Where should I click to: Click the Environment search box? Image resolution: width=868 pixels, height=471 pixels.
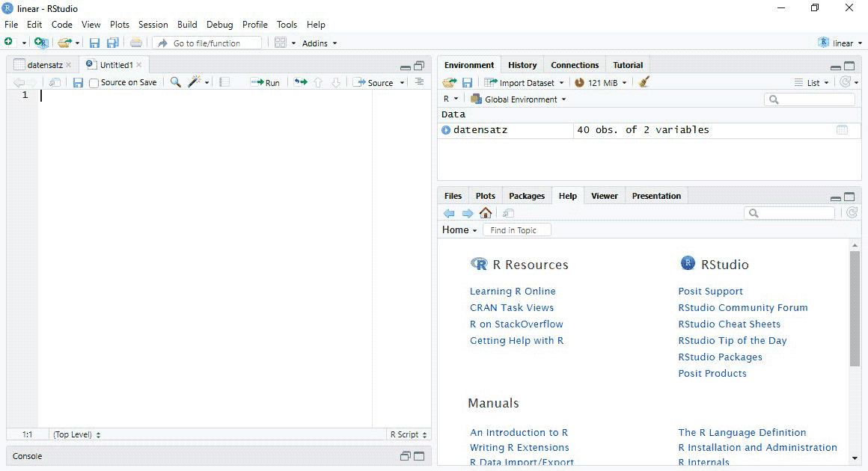pyautogui.click(x=810, y=99)
